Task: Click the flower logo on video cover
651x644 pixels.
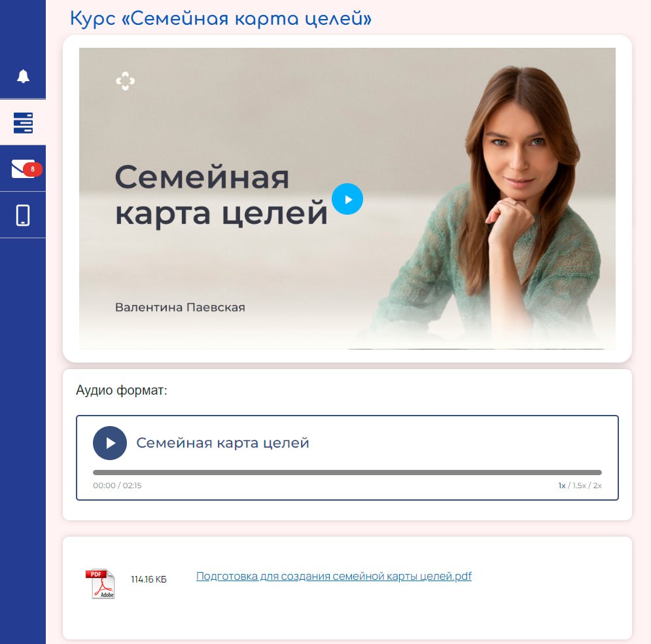Action: [x=126, y=80]
